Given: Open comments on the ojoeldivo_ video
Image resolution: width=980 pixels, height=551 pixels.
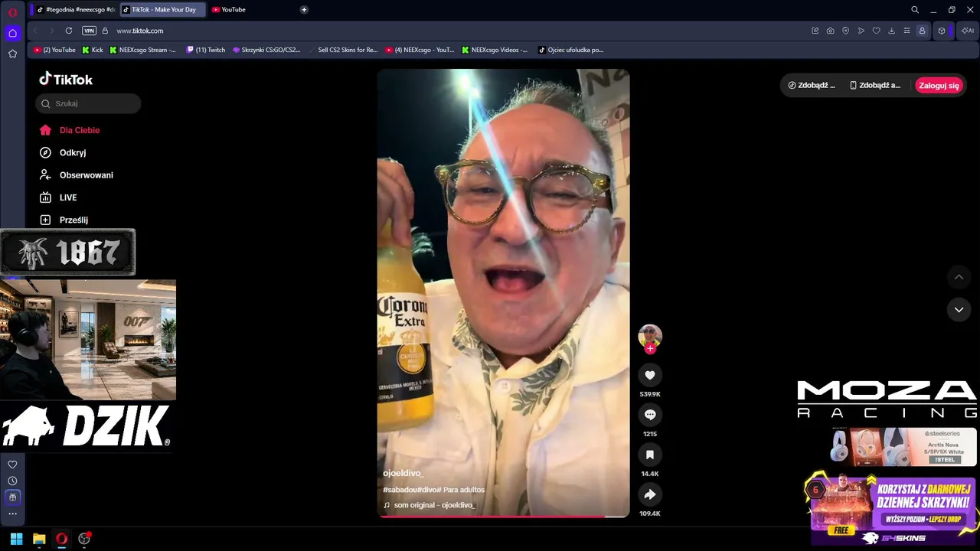Looking at the screenshot, I should pos(650,415).
